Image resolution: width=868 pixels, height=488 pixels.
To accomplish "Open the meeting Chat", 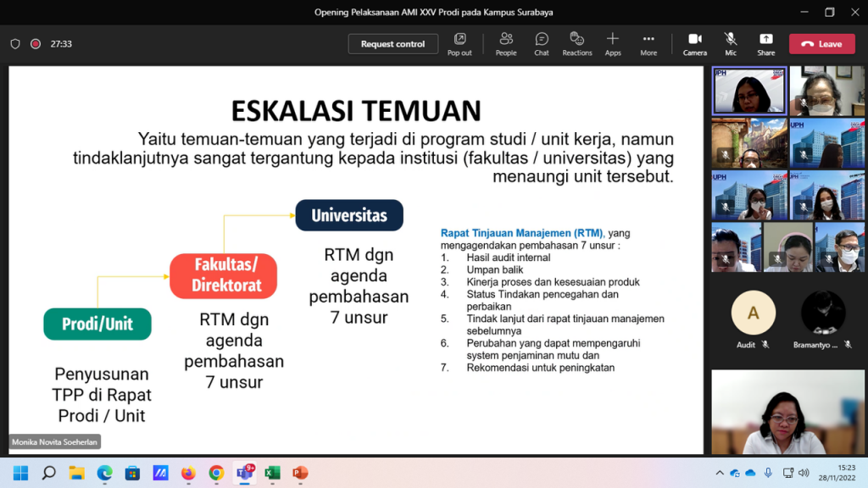I will coord(542,43).
